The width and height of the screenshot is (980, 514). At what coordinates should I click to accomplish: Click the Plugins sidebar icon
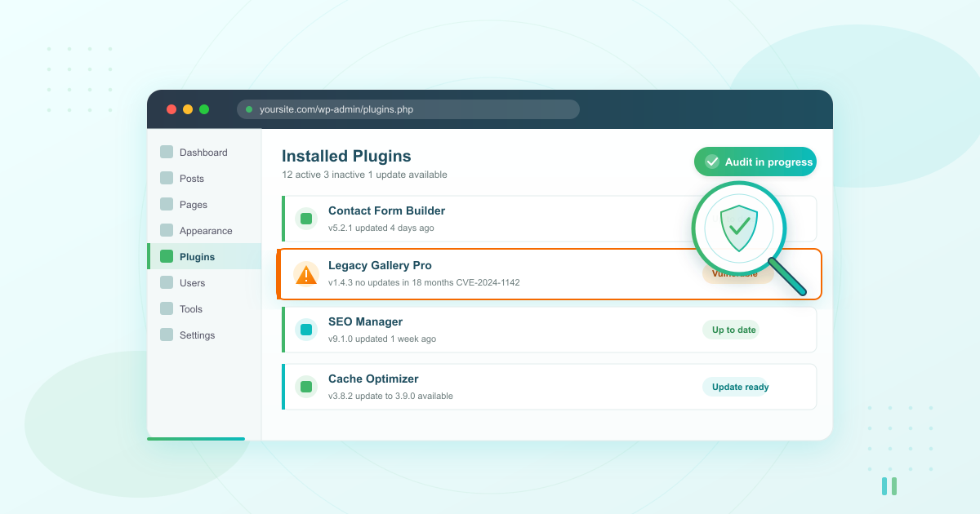167,256
